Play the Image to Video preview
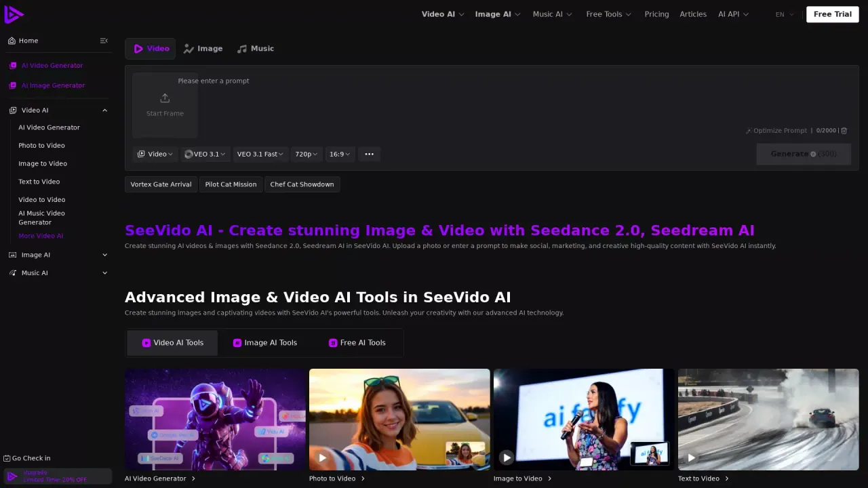Viewport: 868px width, 488px height. point(507,457)
